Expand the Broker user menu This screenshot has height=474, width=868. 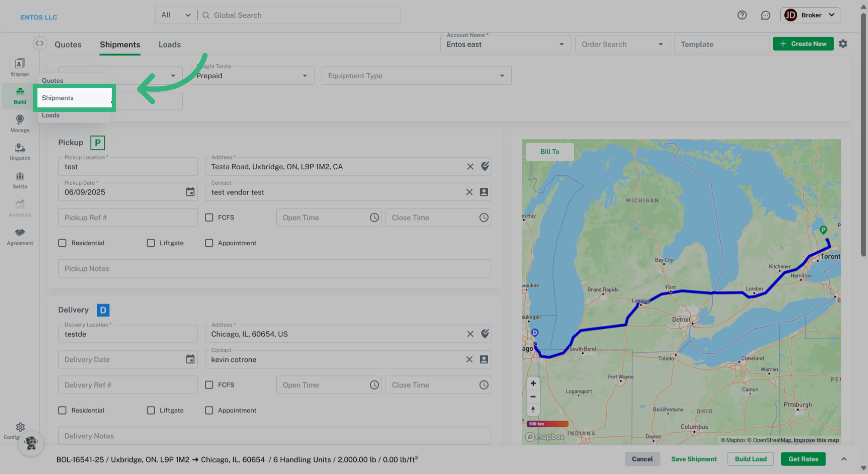click(x=811, y=15)
